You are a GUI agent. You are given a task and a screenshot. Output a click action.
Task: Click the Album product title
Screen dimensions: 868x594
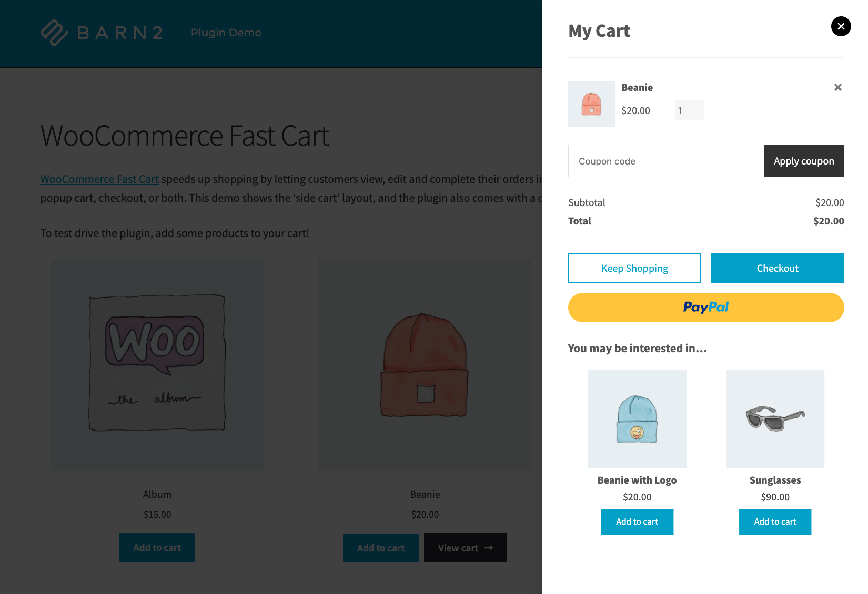157,494
